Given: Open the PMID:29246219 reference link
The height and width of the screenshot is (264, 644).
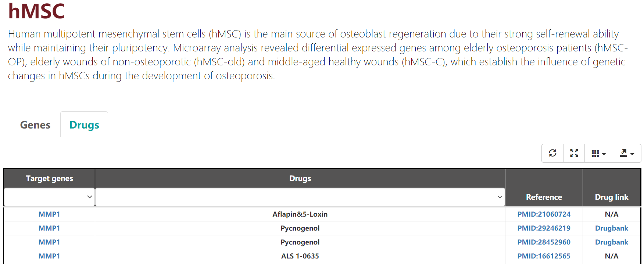Looking at the screenshot, I should 544,228.
